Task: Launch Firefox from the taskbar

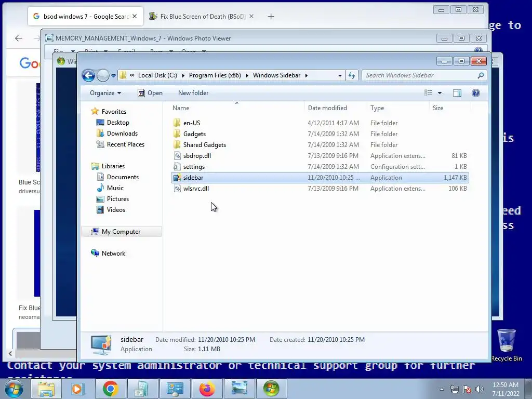Action: pos(207,389)
